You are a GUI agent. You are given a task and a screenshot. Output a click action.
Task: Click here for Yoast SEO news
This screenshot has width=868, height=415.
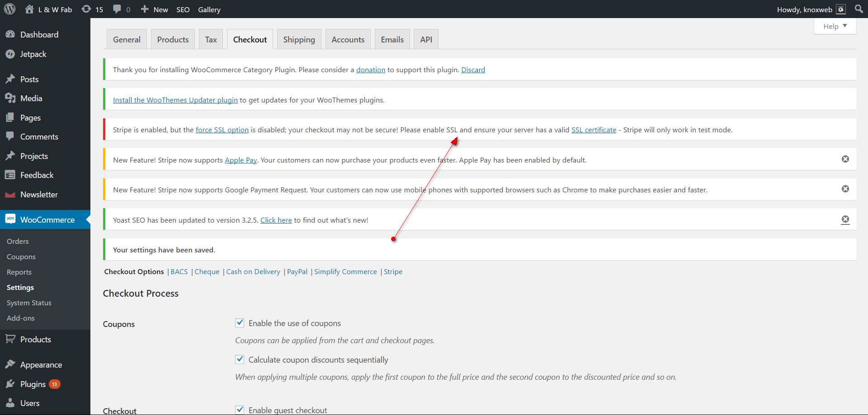276,220
